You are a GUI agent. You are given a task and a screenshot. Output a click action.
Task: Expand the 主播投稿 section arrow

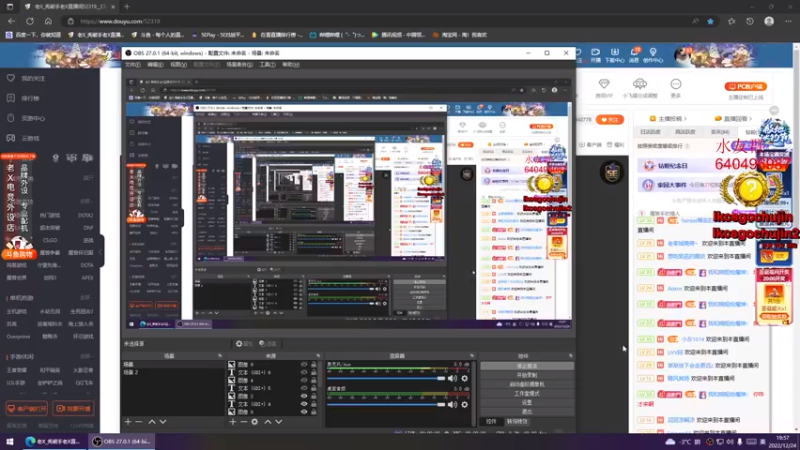coord(685,119)
